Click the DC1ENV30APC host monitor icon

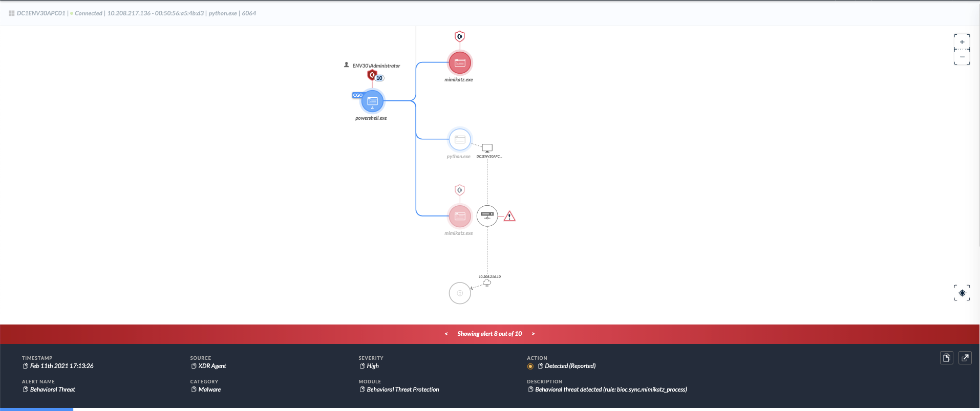pos(487,148)
